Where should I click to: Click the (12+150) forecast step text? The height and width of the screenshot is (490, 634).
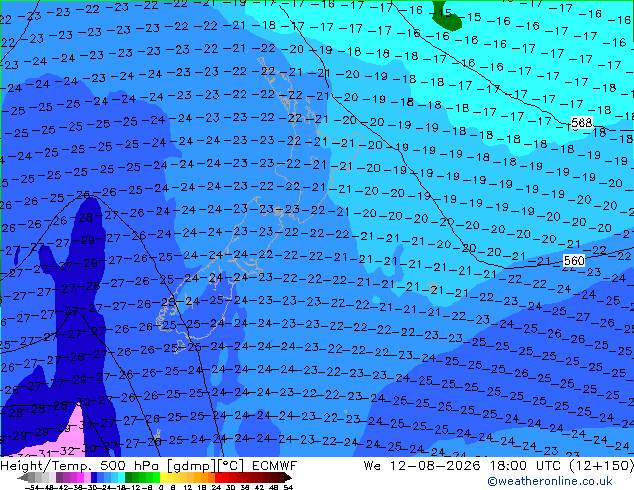602,466
